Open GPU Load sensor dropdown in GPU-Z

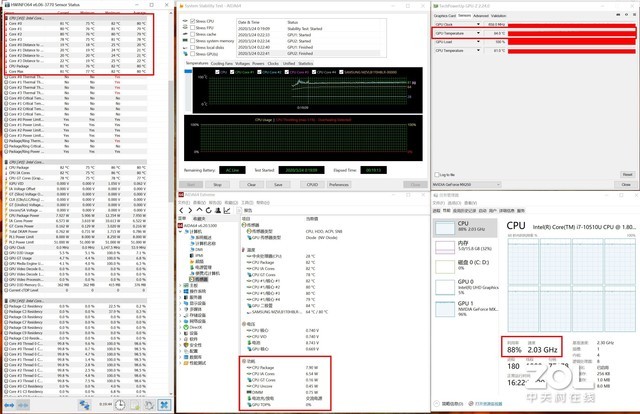[478, 42]
